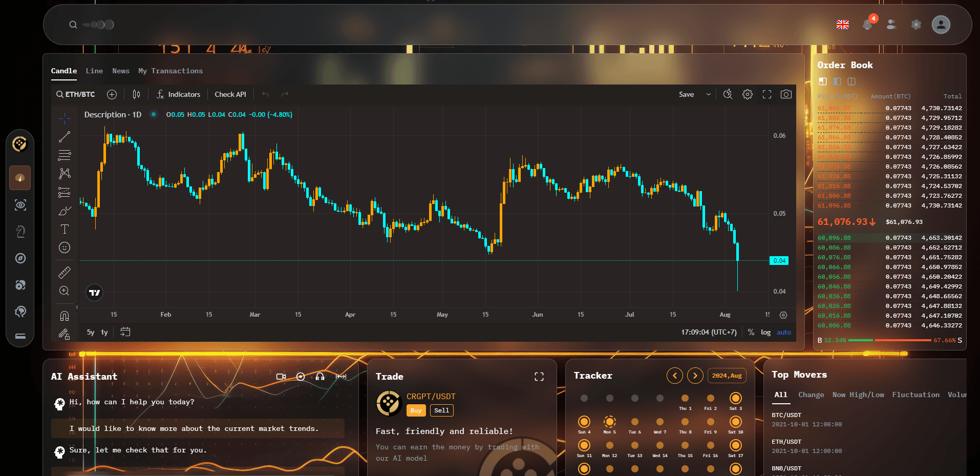The image size is (980, 476).
Task: Click the headphones audio icon in AI Assistant
Action: click(319, 377)
